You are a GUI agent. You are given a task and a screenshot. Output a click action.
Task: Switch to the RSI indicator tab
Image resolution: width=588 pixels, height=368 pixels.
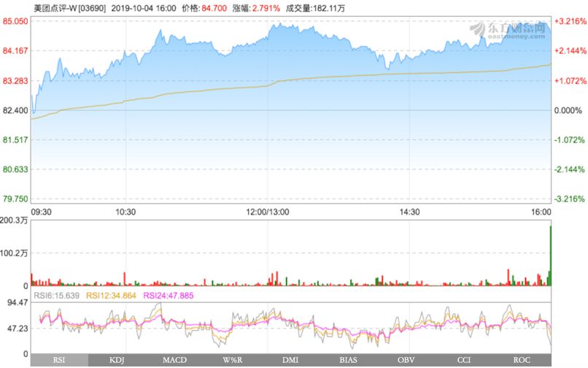point(59,360)
